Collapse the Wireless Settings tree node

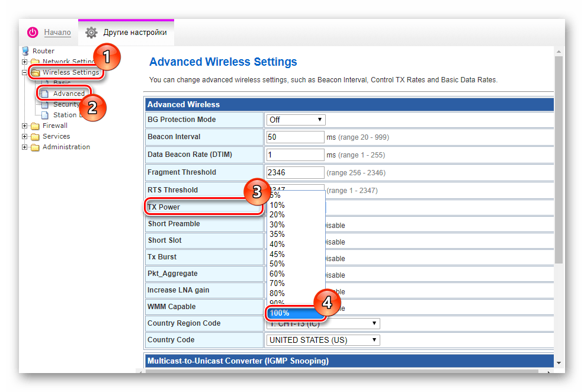tap(25, 73)
